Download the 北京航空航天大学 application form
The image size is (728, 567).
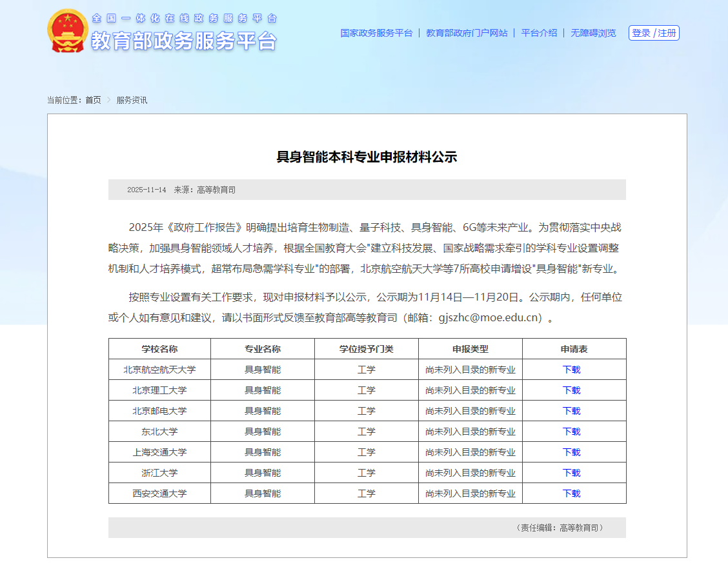click(x=571, y=370)
